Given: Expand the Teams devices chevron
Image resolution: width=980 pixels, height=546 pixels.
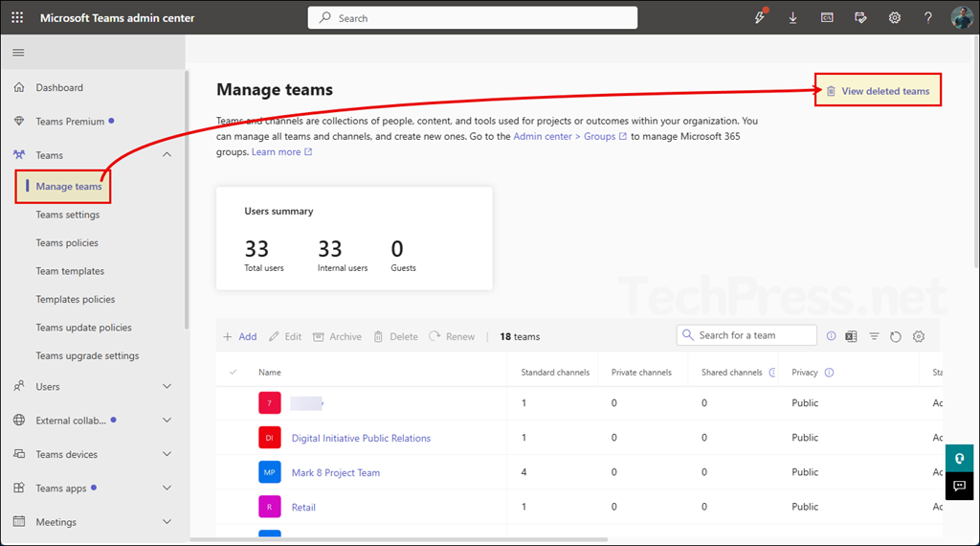Looking at the screenshot, I should [167, 454].
